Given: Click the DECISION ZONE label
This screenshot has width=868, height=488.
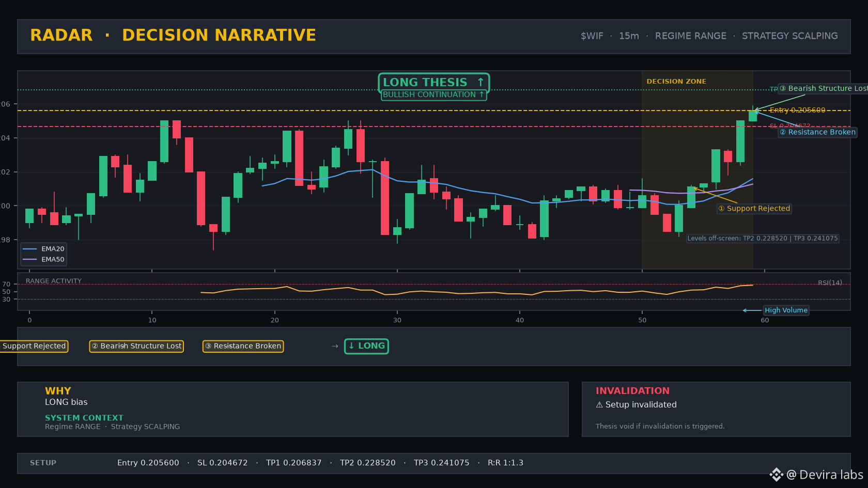Looking at the screenshot, I should (x=676, y=82).
